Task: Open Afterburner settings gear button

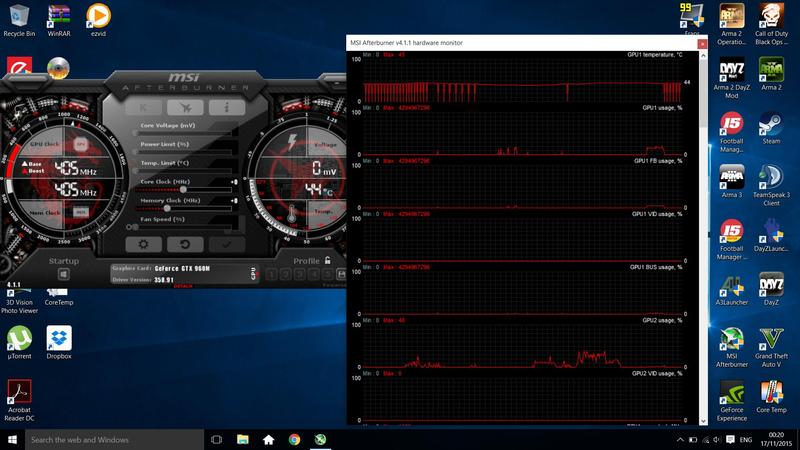Action: [143, 244]
